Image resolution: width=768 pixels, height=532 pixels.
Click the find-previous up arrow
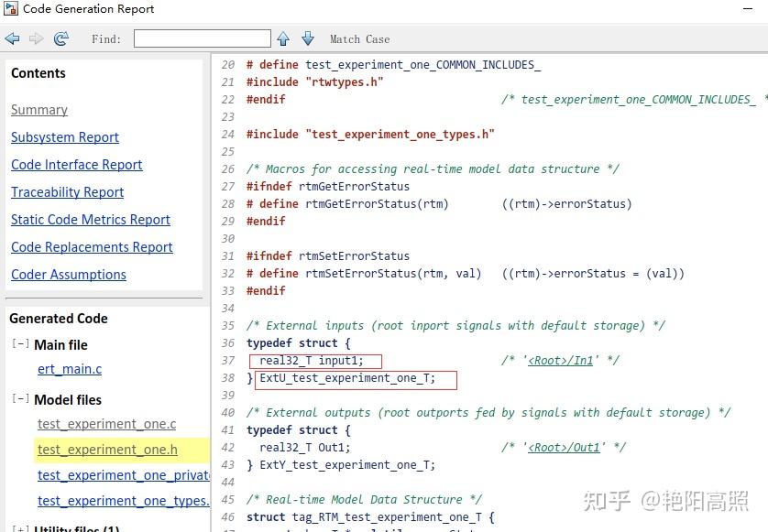tap(284, 38)
